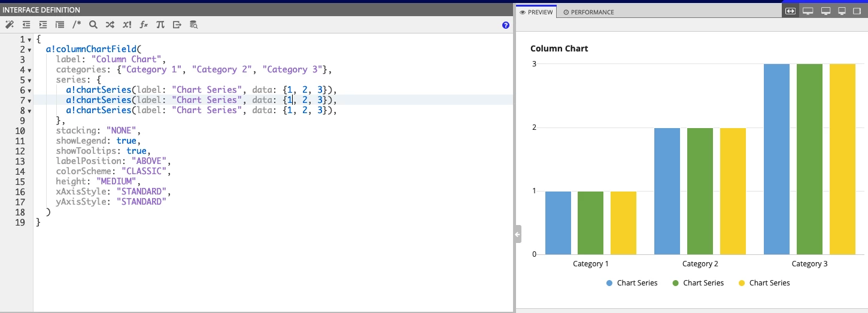
Task: Click the colorScheme: "CLASSIC" line
Action: tap(114, 171)
